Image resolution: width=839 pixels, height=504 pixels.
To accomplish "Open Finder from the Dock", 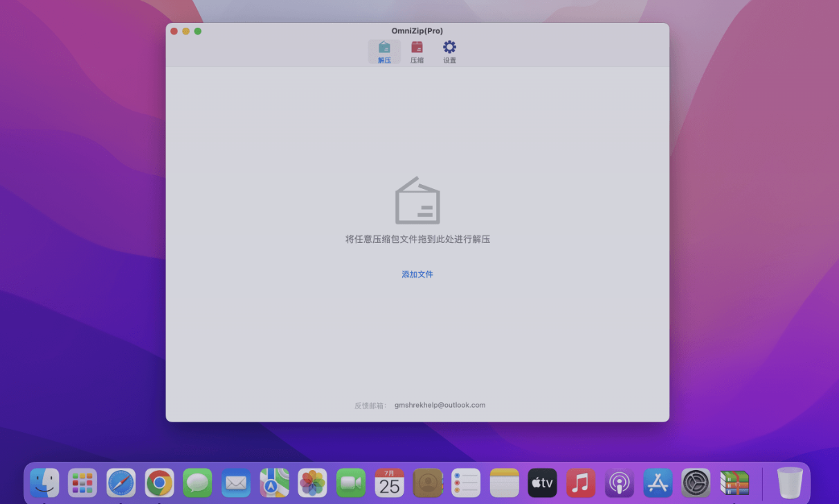I will coord(44,483).
